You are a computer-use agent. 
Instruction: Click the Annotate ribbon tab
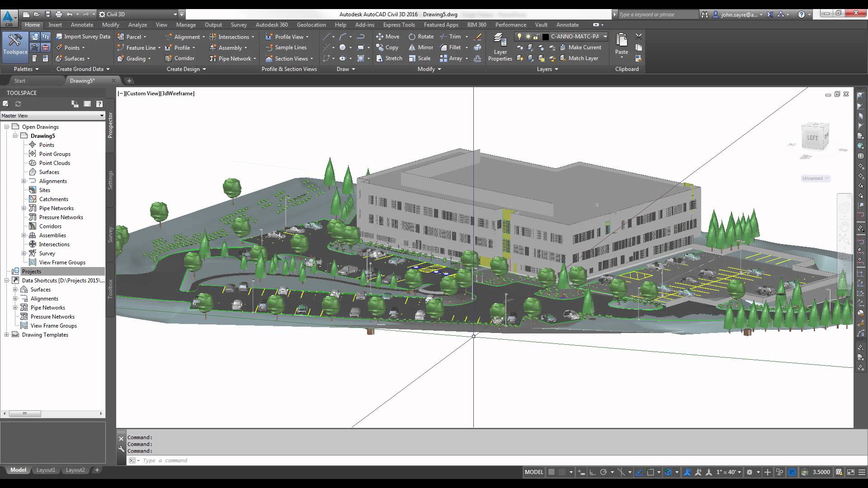coord(82,24)
